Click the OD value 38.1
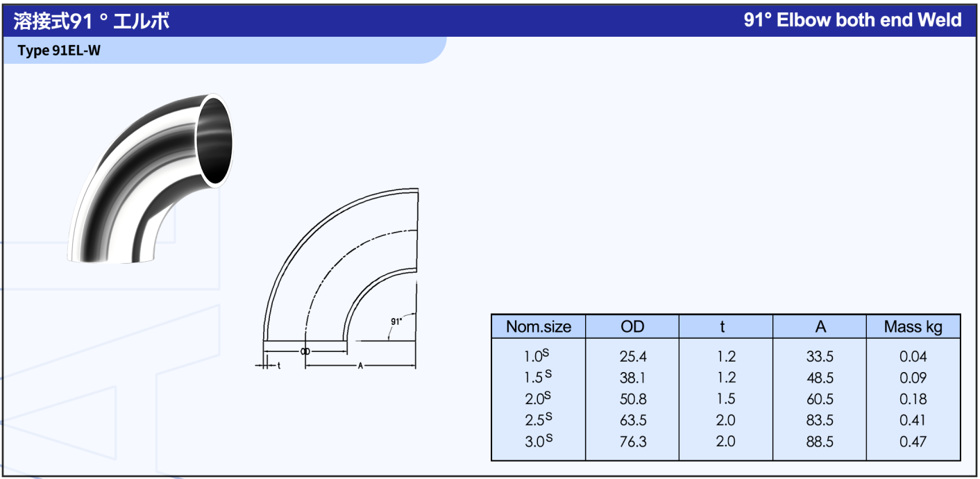The width and height of the screenshot is (980, 479). [633, 378]
